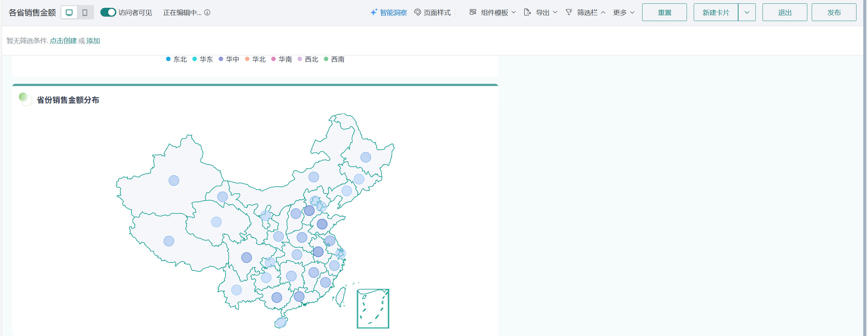Image resolution: width=868 pixels, height=336 pixels.
Task: Click the 点击创建 filter link
Action: tap(63, 41)
